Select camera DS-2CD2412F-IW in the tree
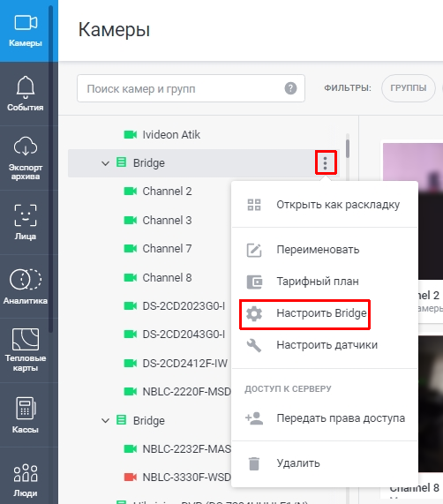The width and height of the screenshot is (443, 504). click(184, 363)
